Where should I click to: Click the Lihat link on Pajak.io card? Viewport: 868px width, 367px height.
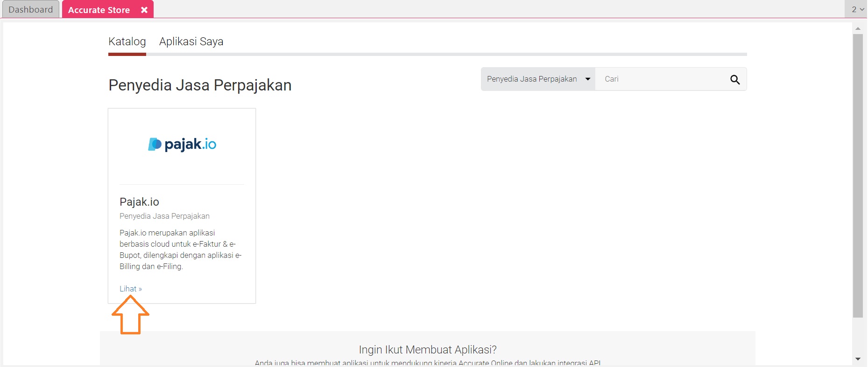(x=130, y=289)
